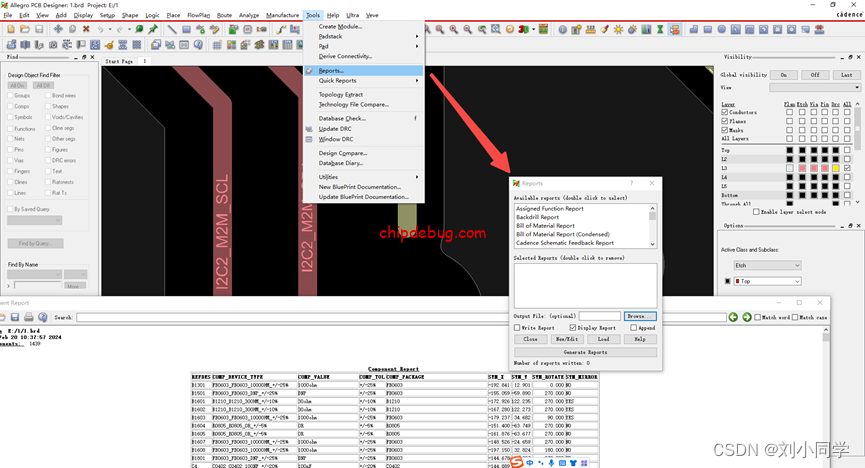Click the Open file toolbar icon
This screenshot has width=865, height=468.
pos(24,30)
